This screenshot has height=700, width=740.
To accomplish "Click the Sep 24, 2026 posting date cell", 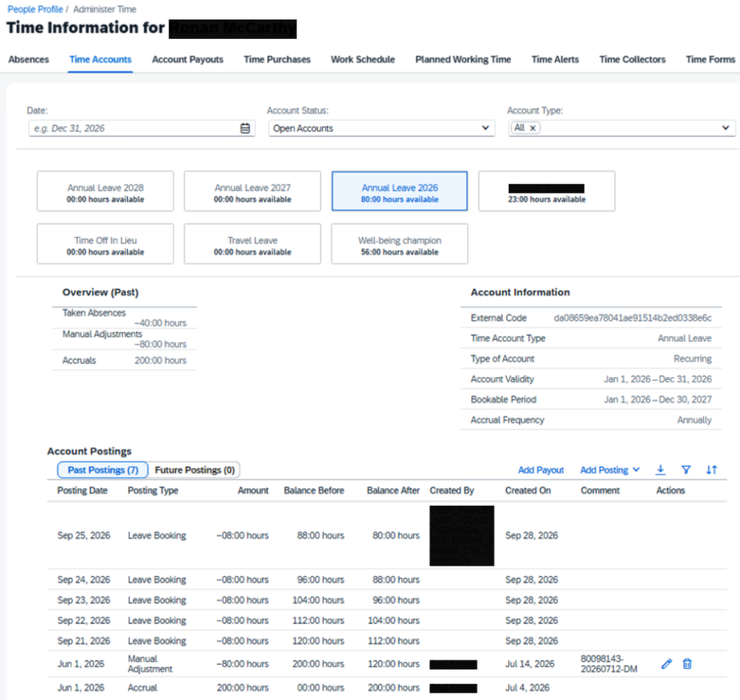I will 84,579.
